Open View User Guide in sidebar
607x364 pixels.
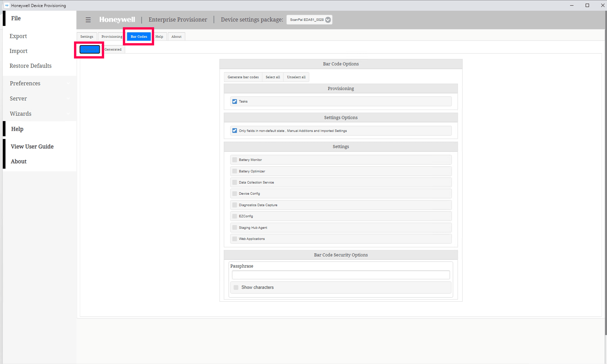click(32, 147)
